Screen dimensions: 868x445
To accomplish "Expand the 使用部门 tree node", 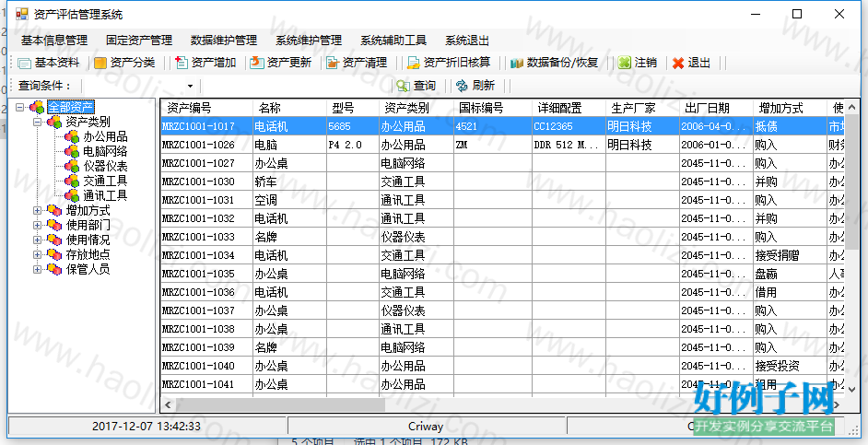I will [x=37, y=226].
